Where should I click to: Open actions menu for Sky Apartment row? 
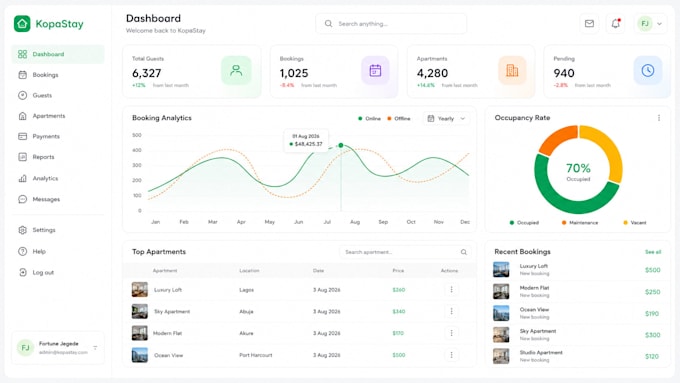click(451, 311)
